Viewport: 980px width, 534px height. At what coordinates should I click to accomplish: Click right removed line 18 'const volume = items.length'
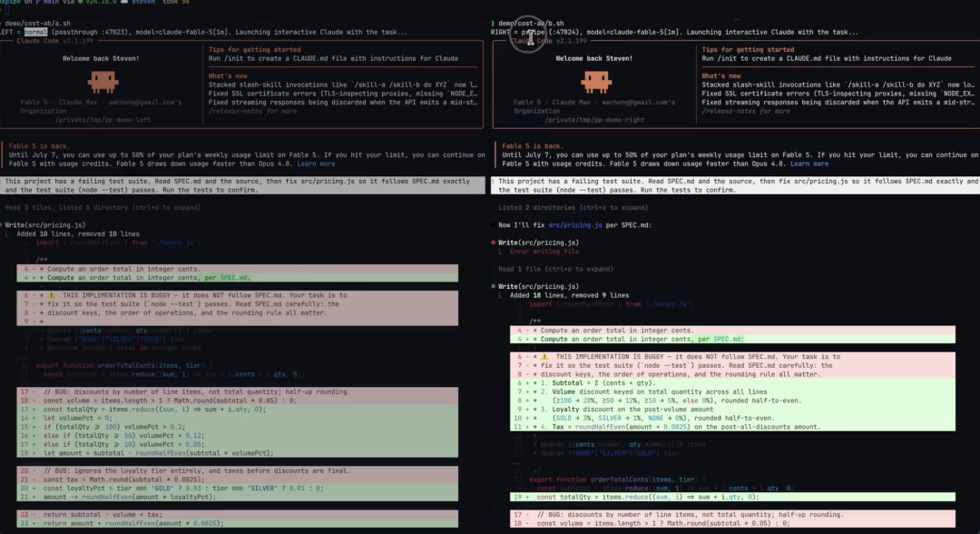[732, 523]
